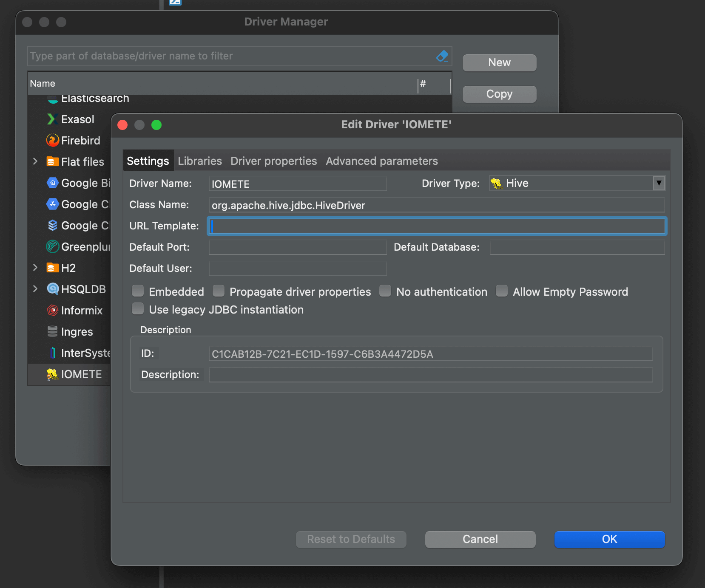Check the No authentication option
Screen dimensions: 705x588
tap(385, 291)
